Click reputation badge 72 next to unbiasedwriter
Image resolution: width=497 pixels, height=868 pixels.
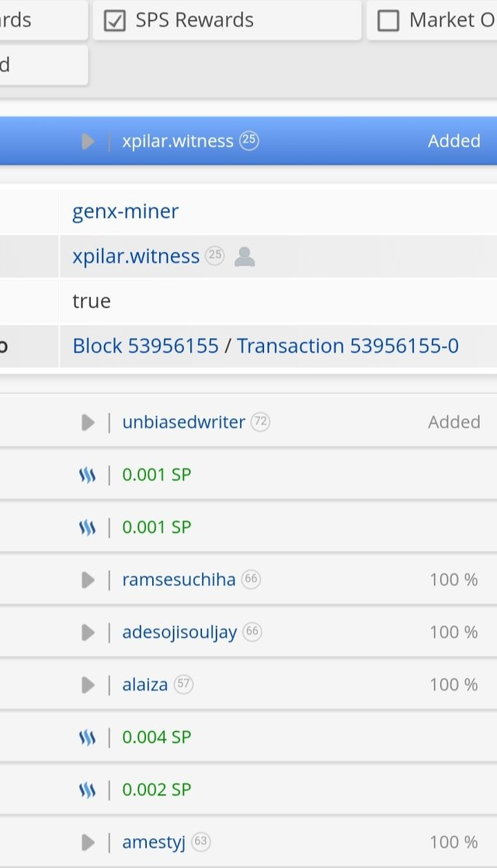coord(260,422)
